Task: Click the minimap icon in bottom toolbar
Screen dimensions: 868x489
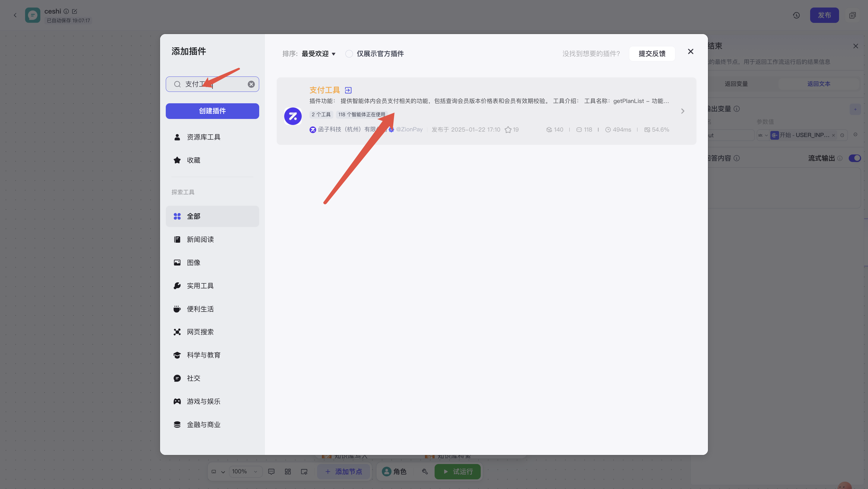Action: [304, 472]
